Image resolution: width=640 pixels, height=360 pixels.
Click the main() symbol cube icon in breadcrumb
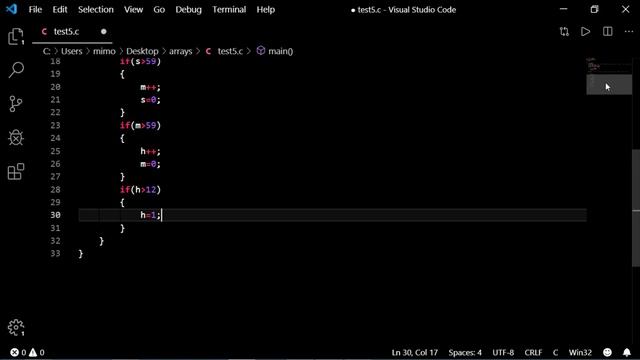(x=261, y=51)
